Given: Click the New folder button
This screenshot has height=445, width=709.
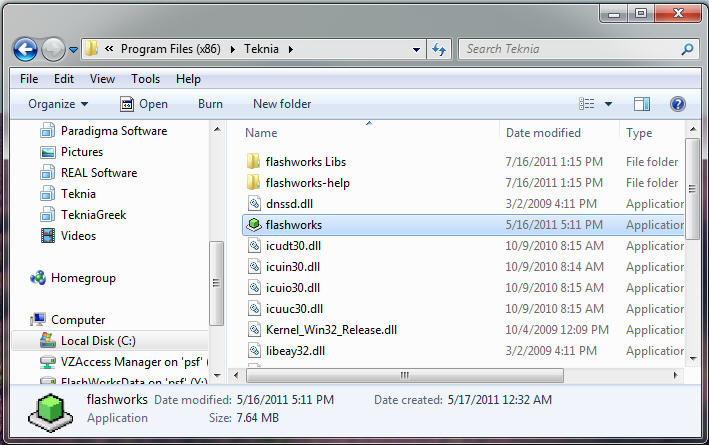Looking at the screenshot, I should click(282, 104).
